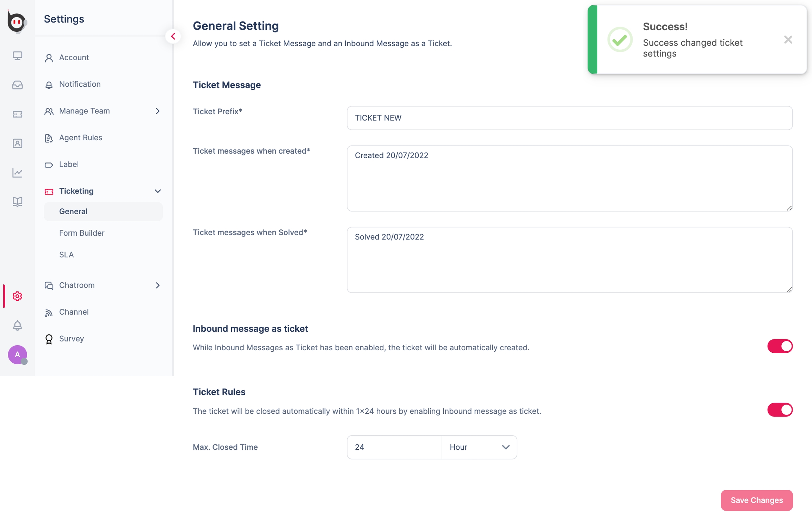Click Save Changes button
The width and height of the screenshot is (812, 530).
[756, 500]
